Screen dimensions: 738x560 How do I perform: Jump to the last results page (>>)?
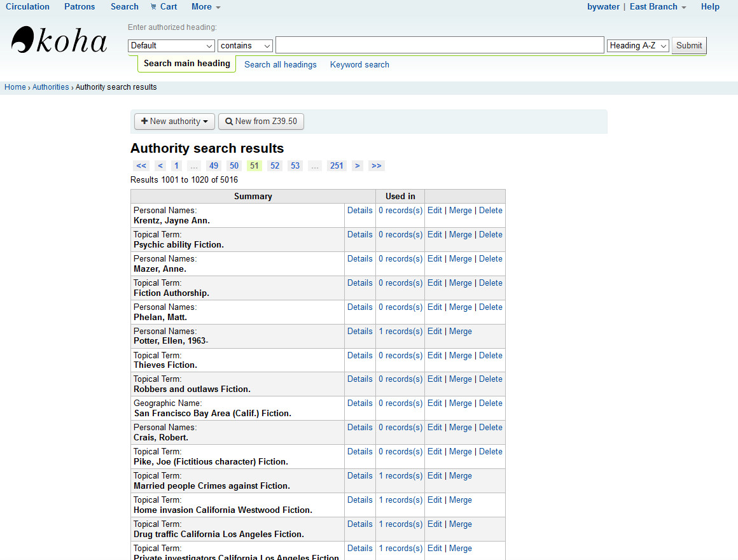click(x=377, y=166)
